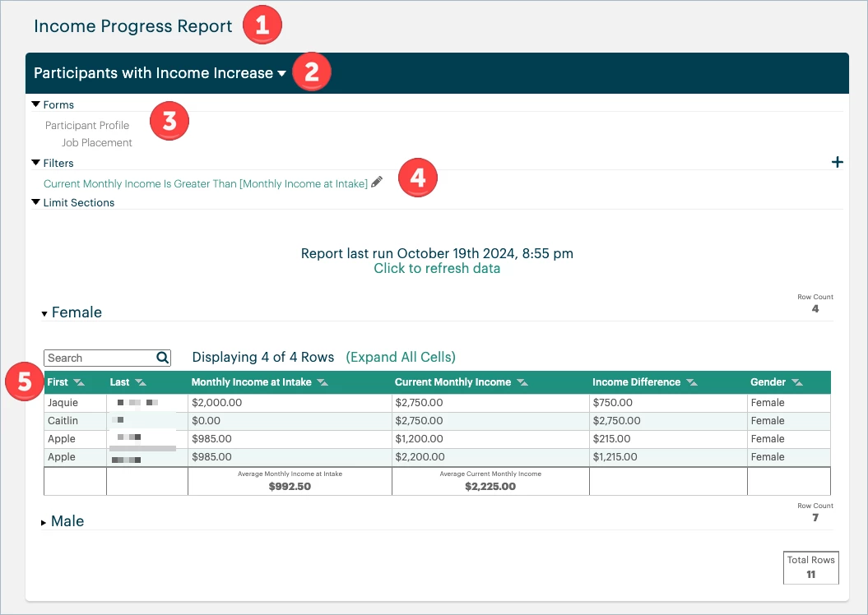Viewport: 868px width, 615px height.
Task: Click the $1,215.00 income difference cell
Action: point(668,457)
